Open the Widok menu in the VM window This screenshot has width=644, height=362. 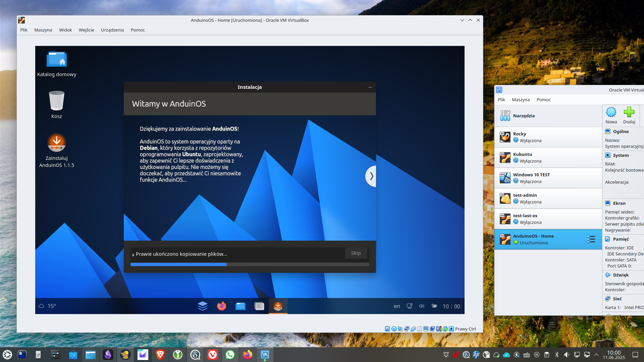point(65,30)
